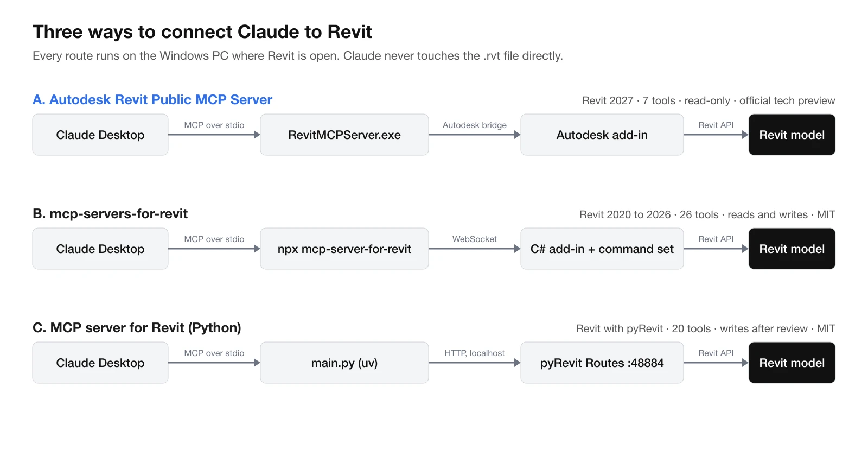The height and width of the screenshot is (456, 868).
Task: Click the Revit model box in row C
Action: coord(792,363)
